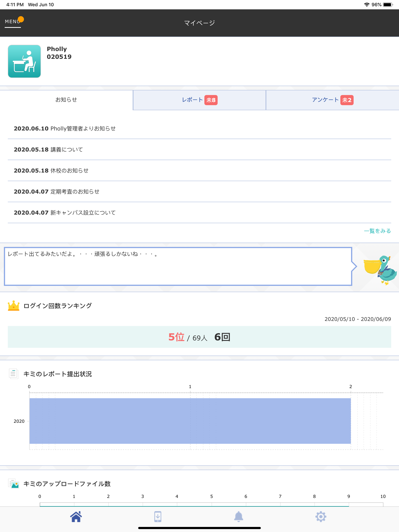Switch to the アンケート tab
Viewport: 399px width, 532px height.
(x=333, y=100)
